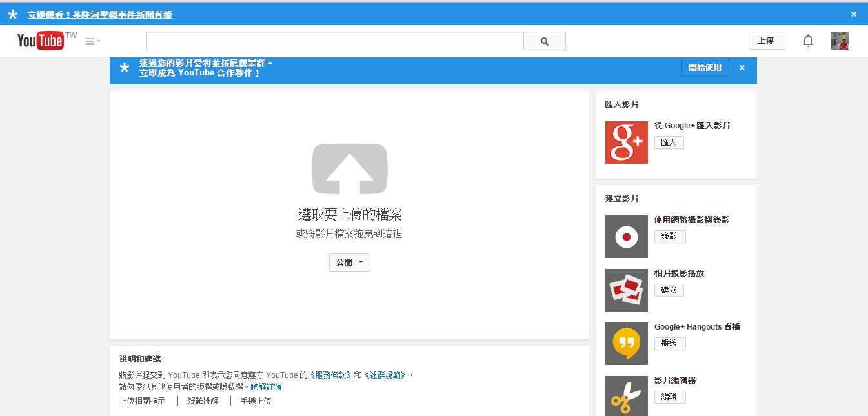Open the notifications bell

coord(808,41)
